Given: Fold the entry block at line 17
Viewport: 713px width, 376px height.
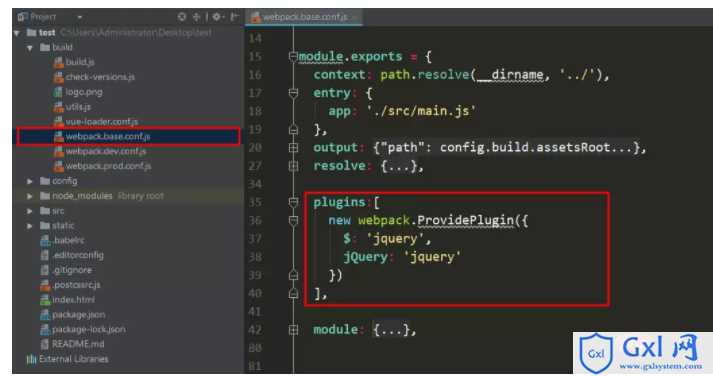Looking at the screenshot, I should [x=293, y=93].
